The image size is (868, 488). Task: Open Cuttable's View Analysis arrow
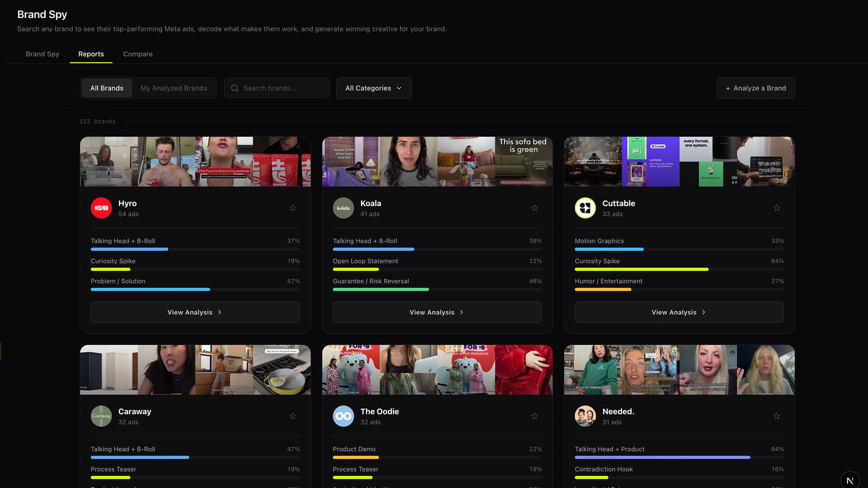[704, 312]
